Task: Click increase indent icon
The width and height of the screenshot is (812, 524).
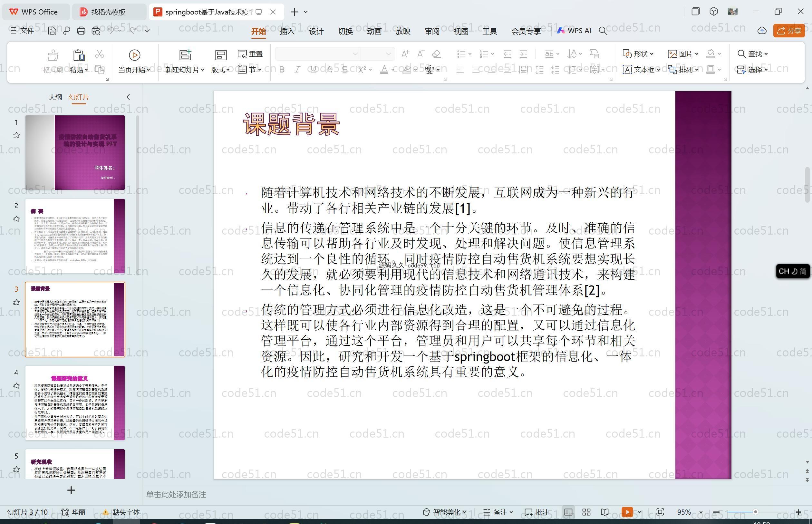Action: 523,54
